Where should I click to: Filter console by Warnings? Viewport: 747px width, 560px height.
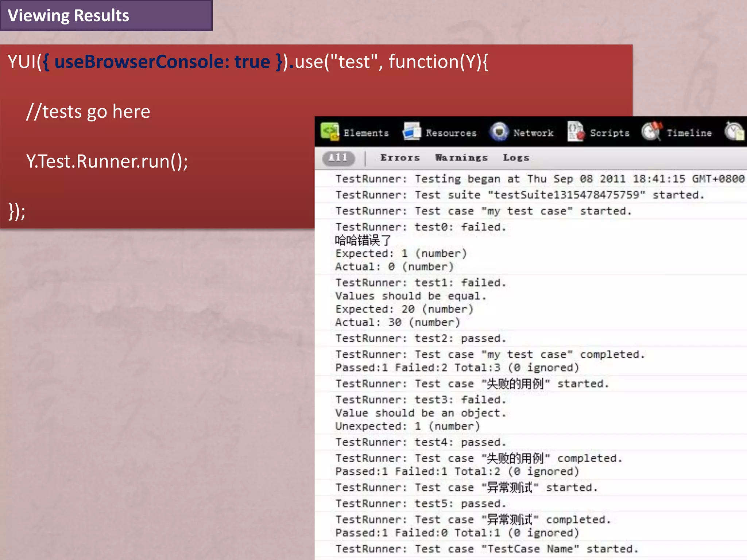[x=461, y=158]
